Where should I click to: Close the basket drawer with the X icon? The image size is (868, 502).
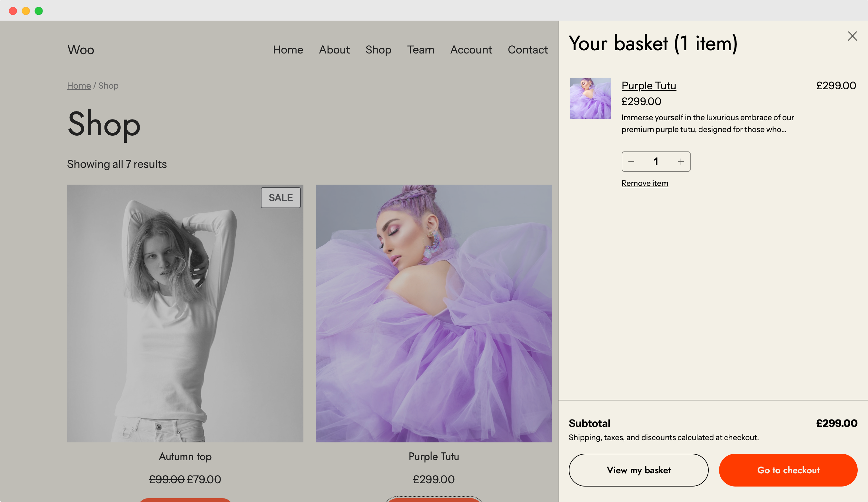point(852,36)
